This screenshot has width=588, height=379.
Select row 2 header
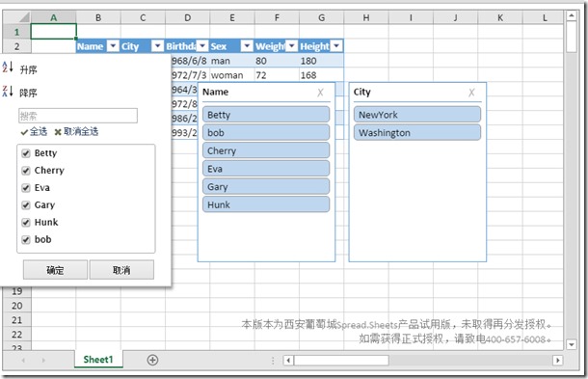pyautogui.click(x=17, y=46)
